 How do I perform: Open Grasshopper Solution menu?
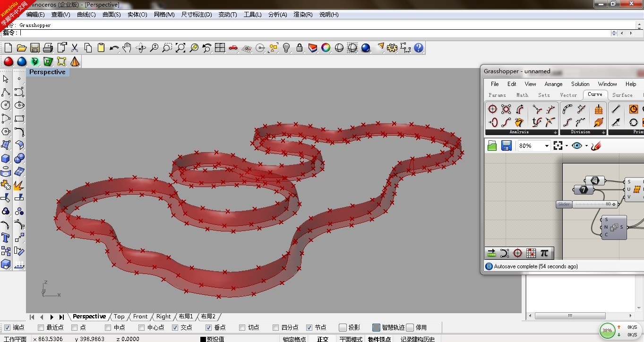[580, 84]
